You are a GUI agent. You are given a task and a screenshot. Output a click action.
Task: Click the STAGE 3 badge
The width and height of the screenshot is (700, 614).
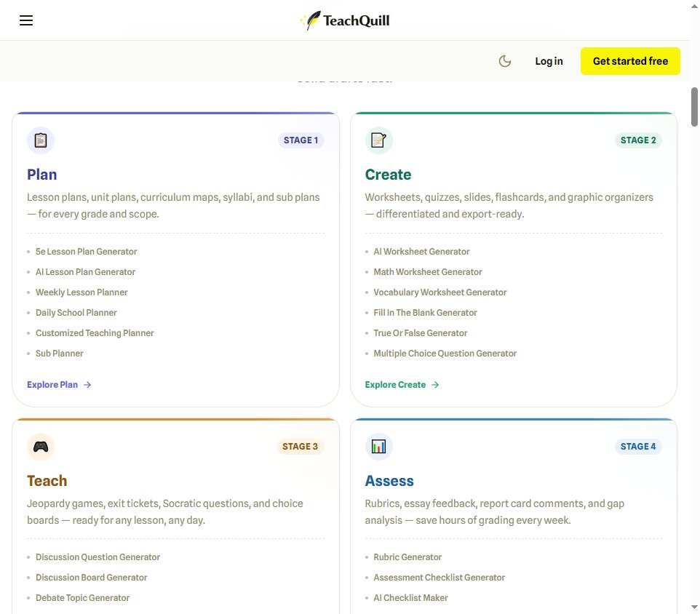point(300,446)
